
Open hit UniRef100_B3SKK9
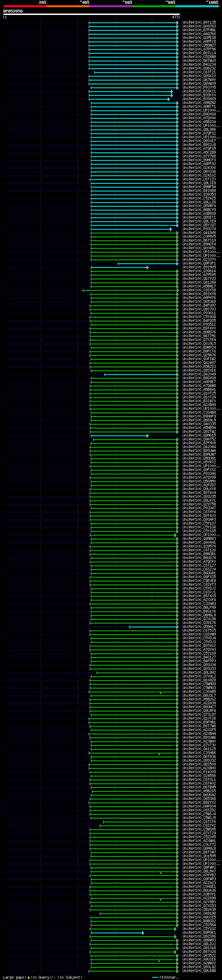199,99
